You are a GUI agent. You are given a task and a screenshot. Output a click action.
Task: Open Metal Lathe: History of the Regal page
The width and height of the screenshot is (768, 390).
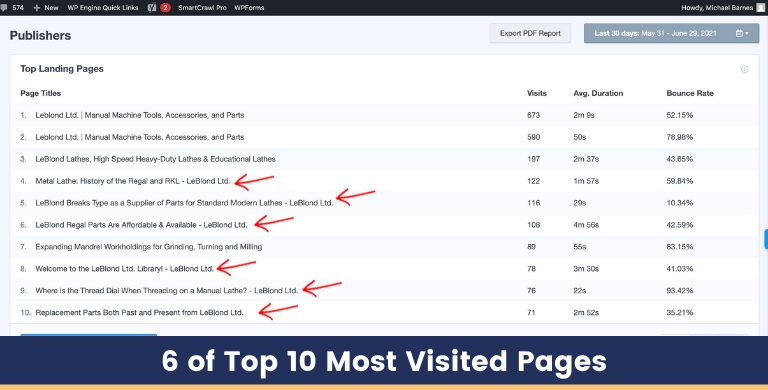coord(133,181)
